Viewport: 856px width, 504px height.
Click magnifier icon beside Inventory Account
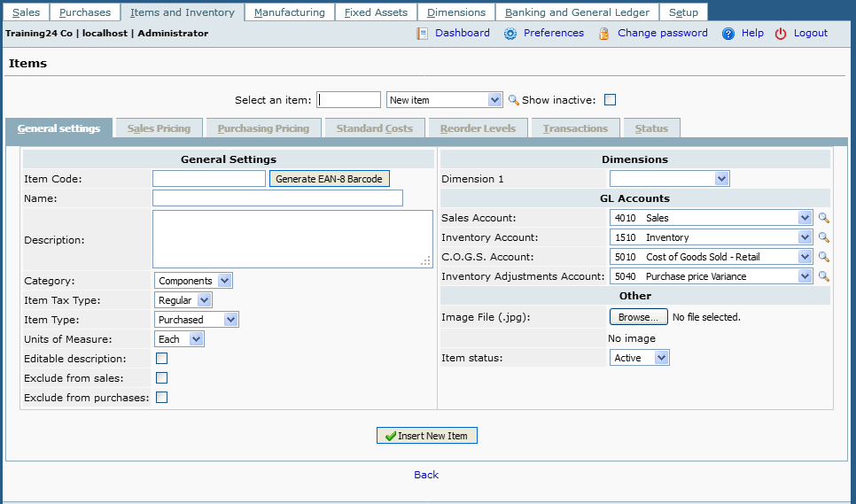(x=823, y=237)
